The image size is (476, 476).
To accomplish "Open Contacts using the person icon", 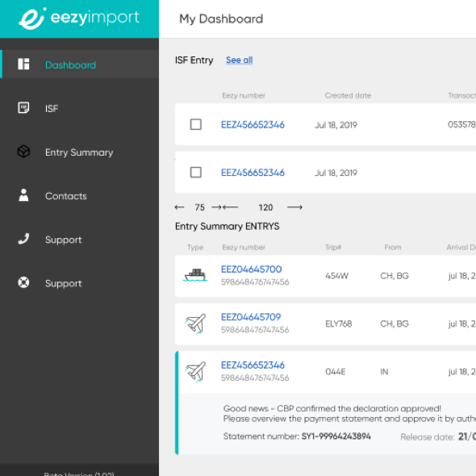I will click(23, 195).
